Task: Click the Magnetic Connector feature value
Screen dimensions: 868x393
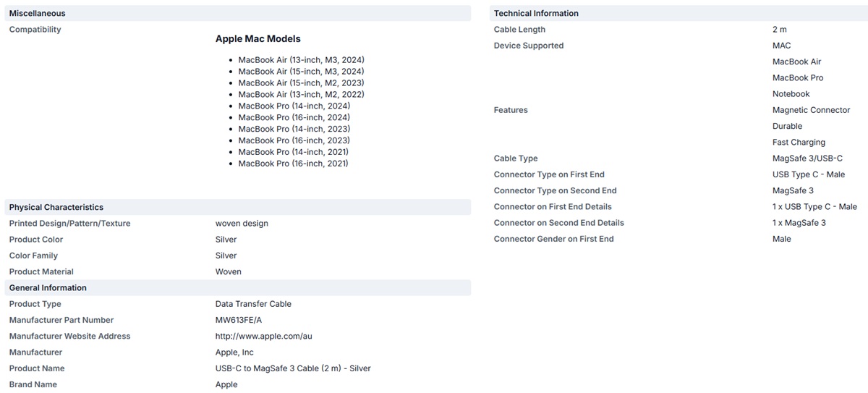Action: [811, 110]
